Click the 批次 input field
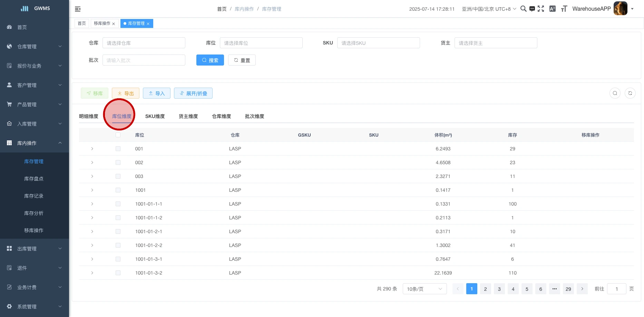 pos(144,60)
